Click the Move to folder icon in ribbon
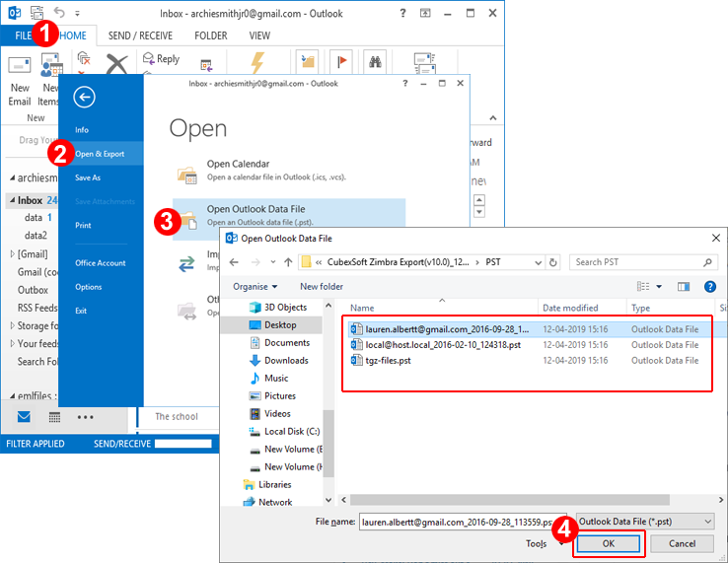Viewport: 728px width, 563px height. click(308, 61)
